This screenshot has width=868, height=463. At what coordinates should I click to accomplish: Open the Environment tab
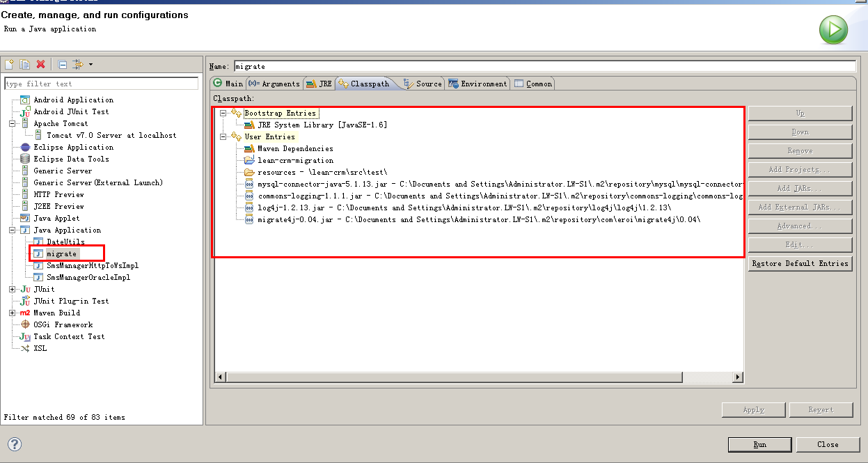[x=478, y=84]
